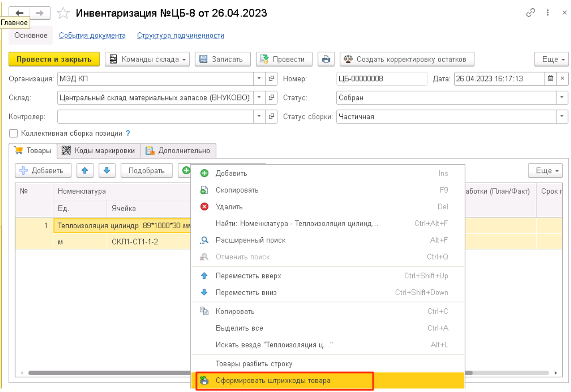Move row down with blue down arrow
The height and width of the screenshot is (392, 571).
(x=107, y=170)
